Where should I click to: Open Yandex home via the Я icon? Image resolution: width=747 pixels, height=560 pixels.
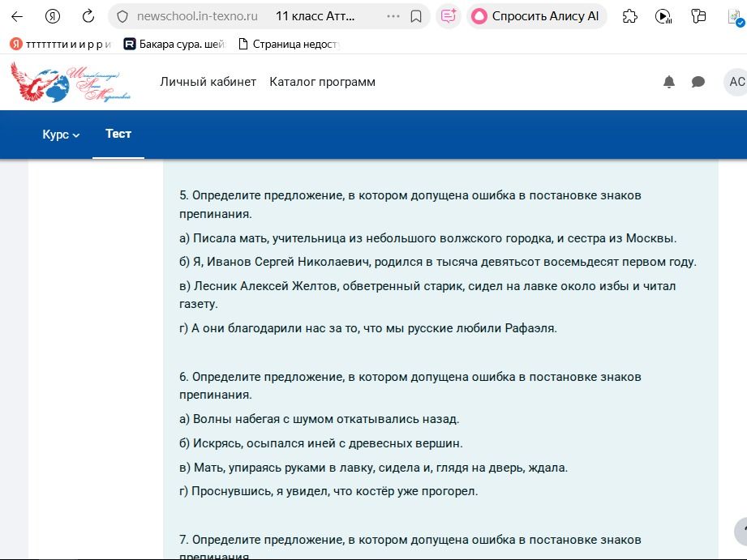pos(53,17)
